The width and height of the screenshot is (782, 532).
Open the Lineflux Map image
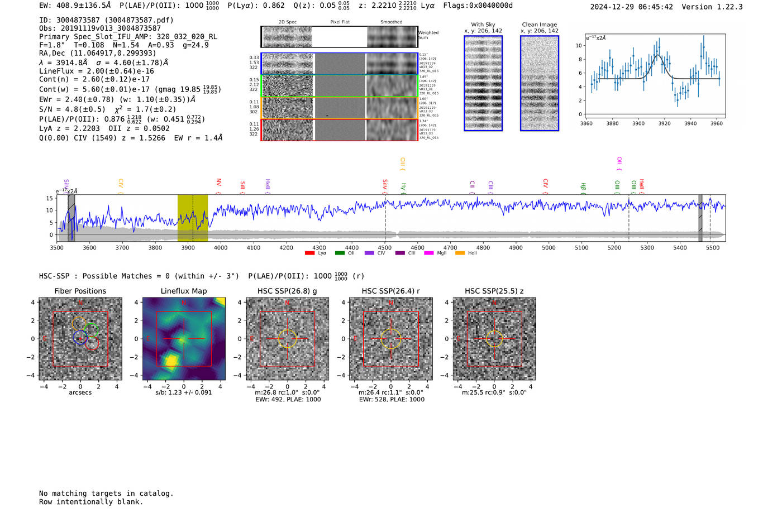(184, 339)
